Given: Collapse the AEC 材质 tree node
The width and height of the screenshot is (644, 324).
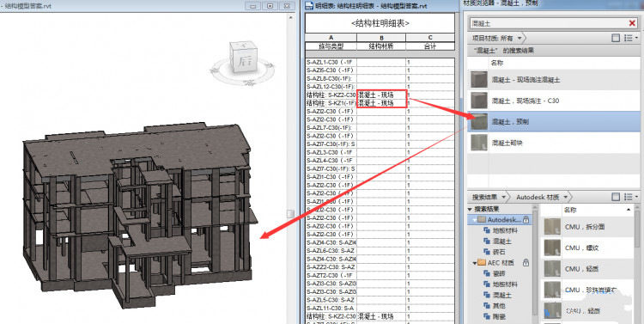Looking at the screenshot, I should pos(475,263).
